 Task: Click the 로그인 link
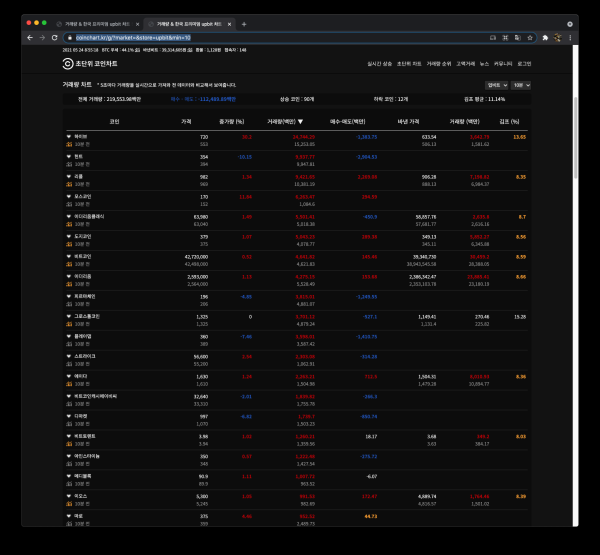click(x=524, y=64)
